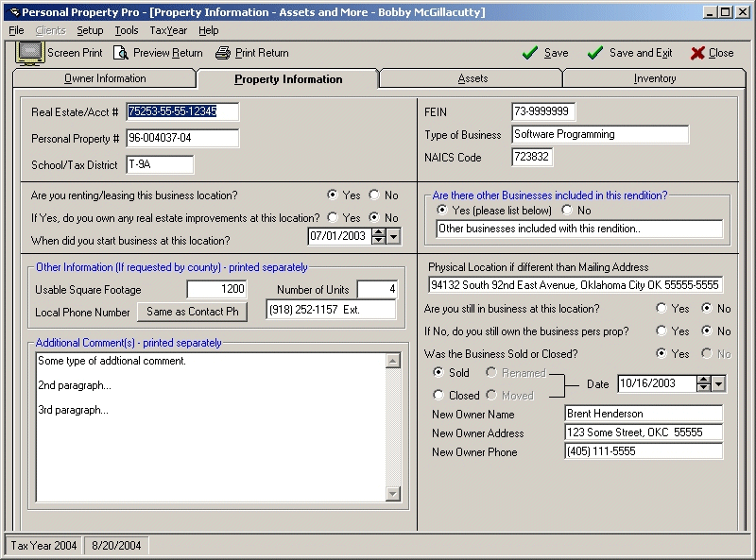This screenshot has width=756, height=560.
Task: Select No for renting/leasing this business location
Action: point(374,195)
